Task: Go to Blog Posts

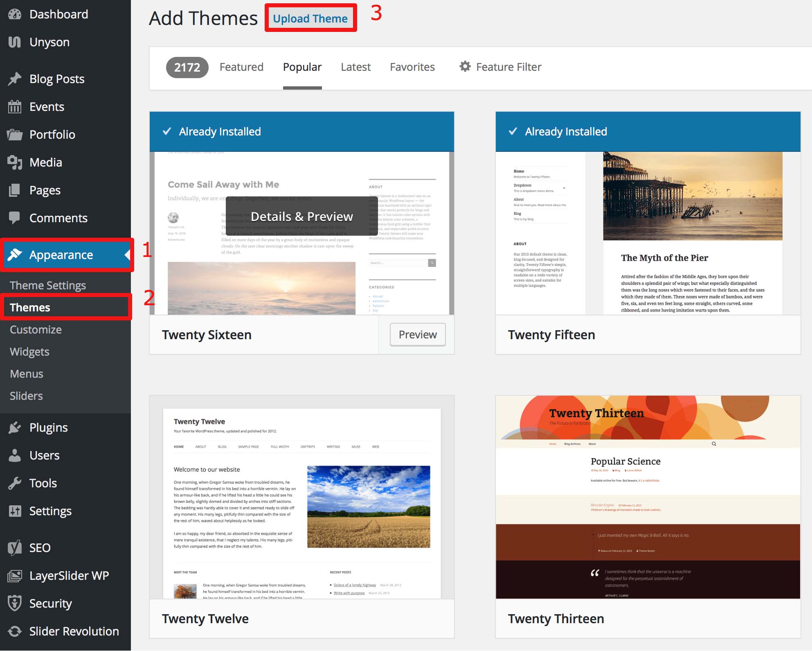Action: pos(65,79)
